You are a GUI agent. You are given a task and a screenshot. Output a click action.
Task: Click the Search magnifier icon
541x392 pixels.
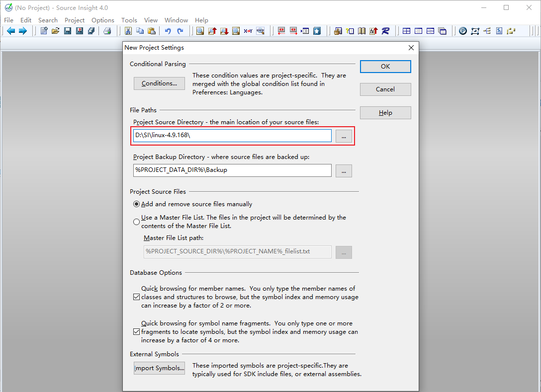point(200,31)
